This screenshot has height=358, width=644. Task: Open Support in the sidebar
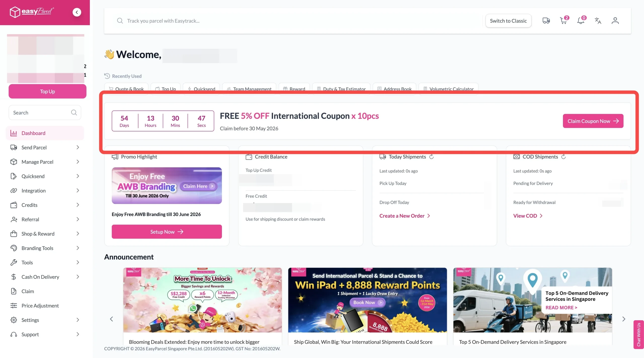click(x=45, y=334)
